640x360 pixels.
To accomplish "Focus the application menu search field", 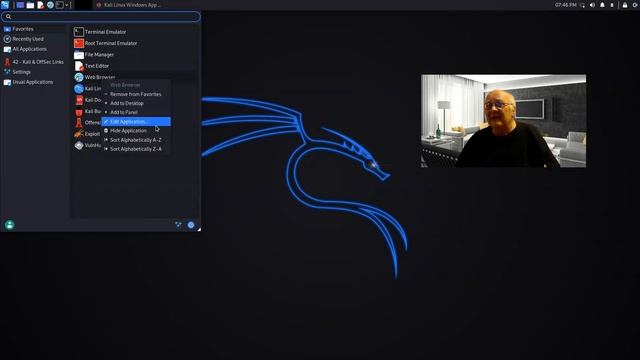I will point(101,16).
